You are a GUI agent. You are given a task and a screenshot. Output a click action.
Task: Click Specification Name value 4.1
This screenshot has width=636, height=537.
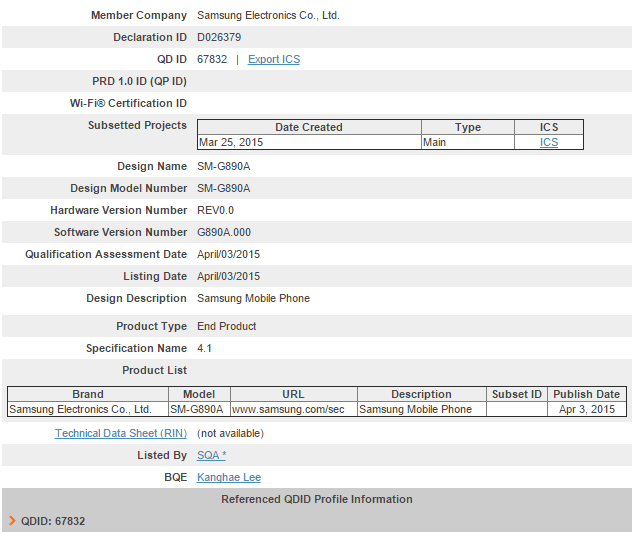coord(204,348)
